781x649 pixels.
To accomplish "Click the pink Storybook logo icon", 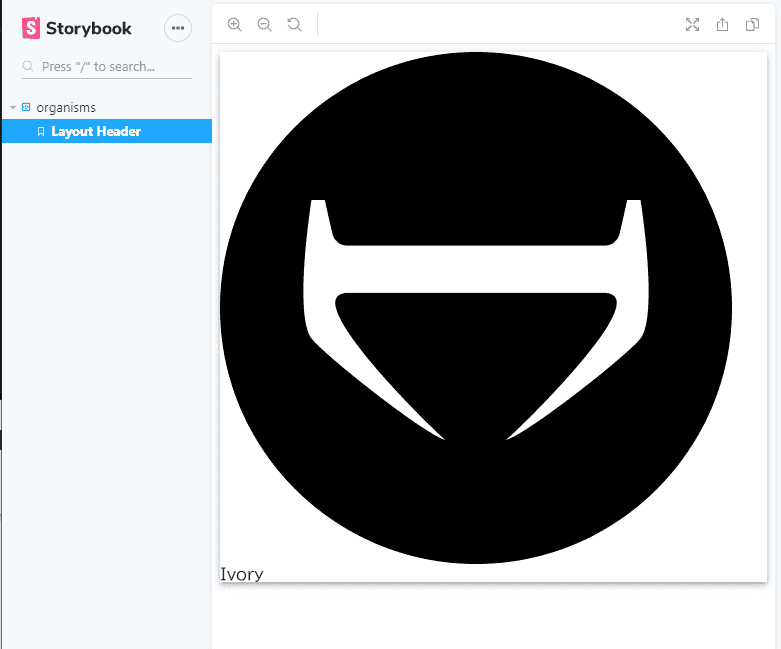I will 31,28.
